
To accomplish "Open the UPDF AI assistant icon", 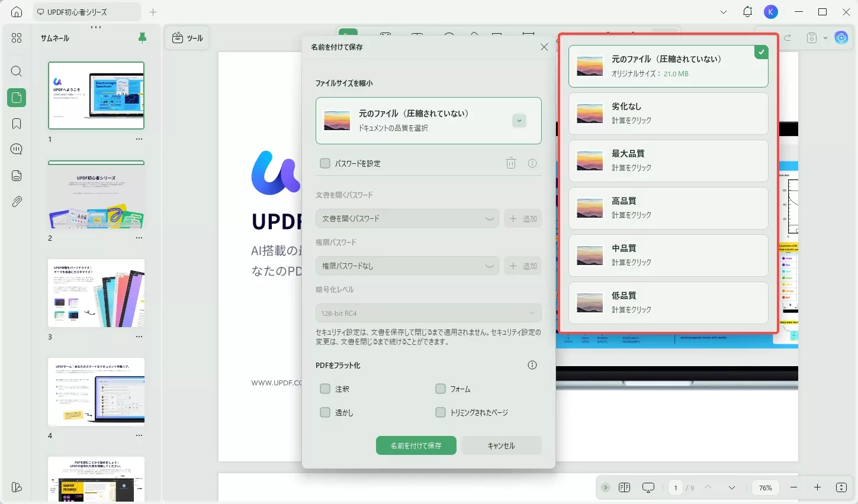I will pyautogui.click(x=841, y=38).
